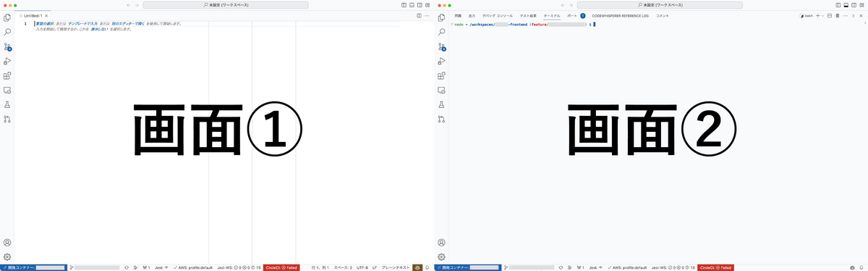This screenshot has width=868, height=271.
Task: Switch to テスト結果 tab
Action: tap(528, 15)
